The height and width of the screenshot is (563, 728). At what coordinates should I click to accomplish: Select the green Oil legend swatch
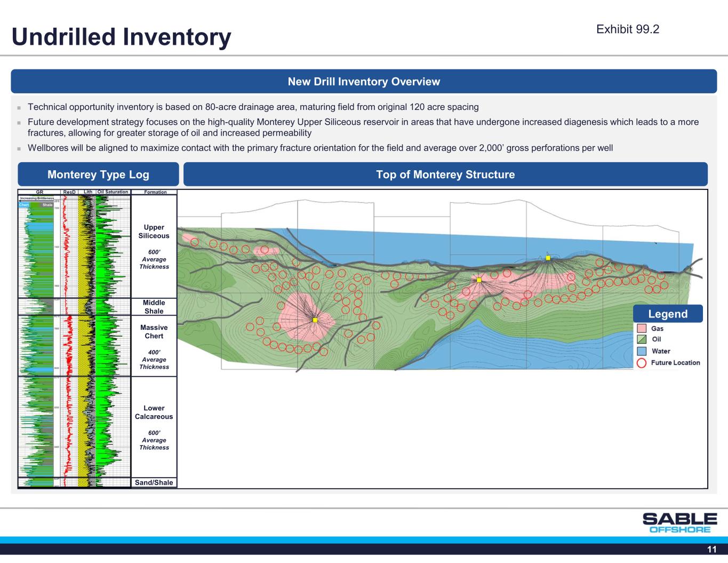click(x=642, y=339)
